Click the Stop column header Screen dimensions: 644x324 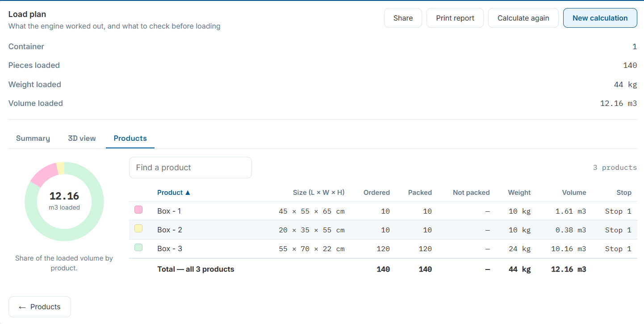tap(624, 193)
